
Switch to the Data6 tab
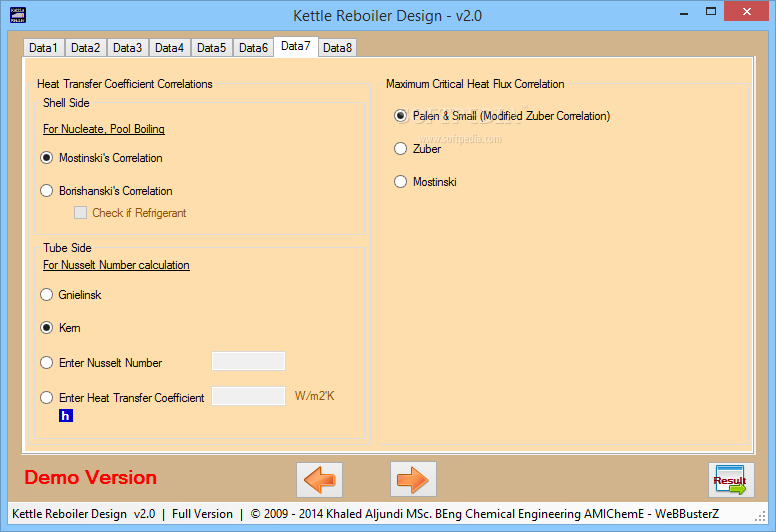coord(253,48)
